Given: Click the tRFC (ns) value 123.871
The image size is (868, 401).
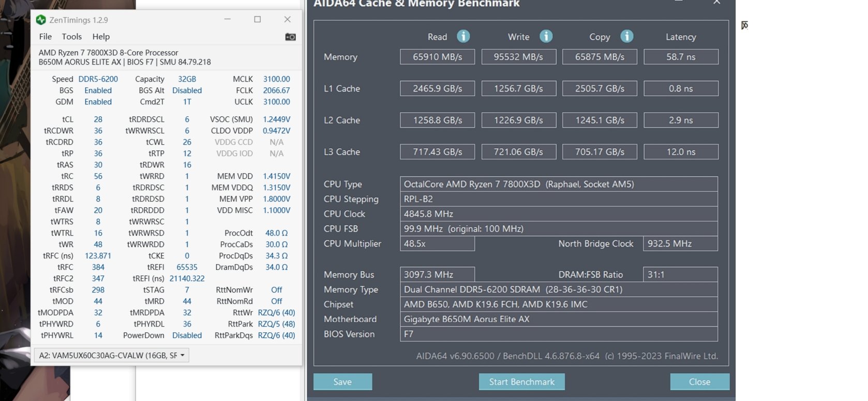Looking at the screenshot, I should (98, 256).
